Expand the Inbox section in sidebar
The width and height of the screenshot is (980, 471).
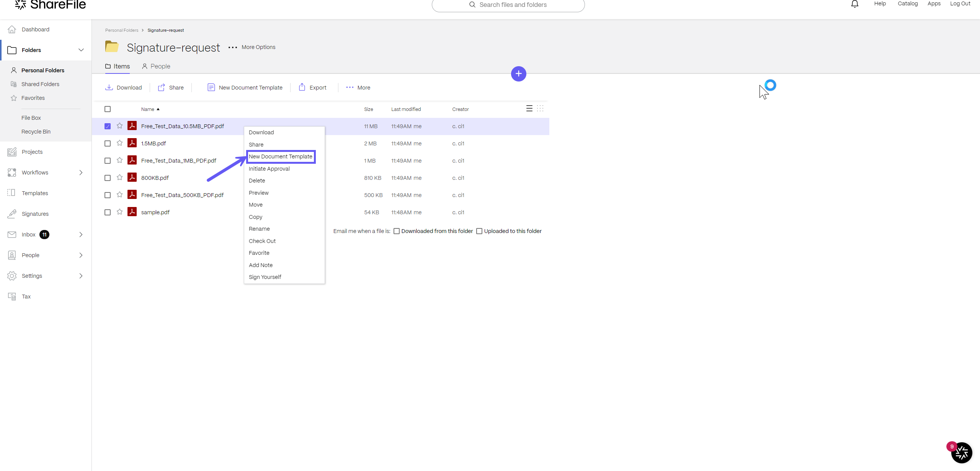pyautogui.click(x=80, y=234)
